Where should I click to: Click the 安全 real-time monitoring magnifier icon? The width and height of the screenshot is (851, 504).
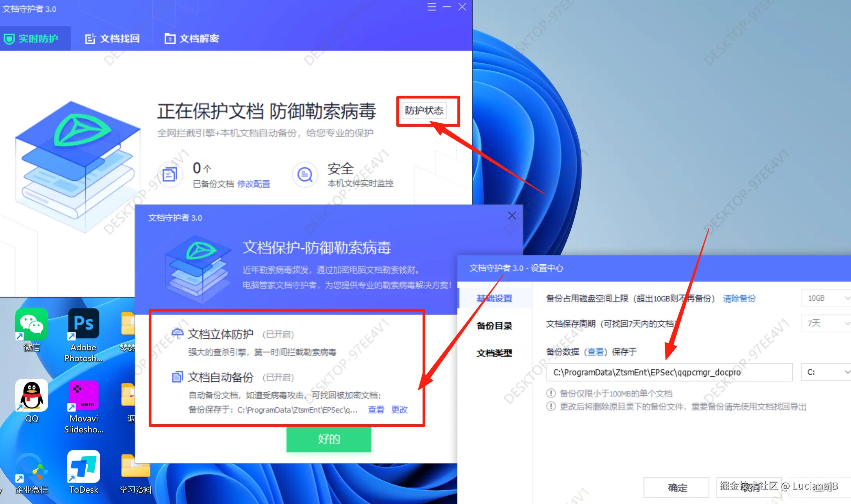pos(305,175)
